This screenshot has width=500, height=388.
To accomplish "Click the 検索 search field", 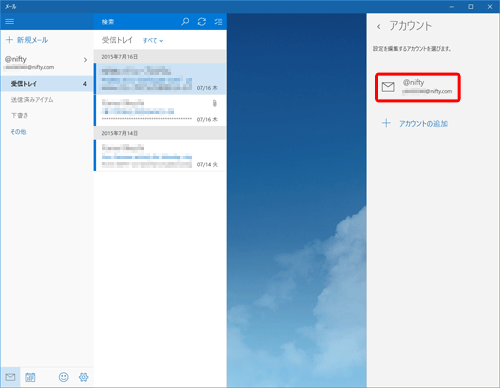I will 137,22.
